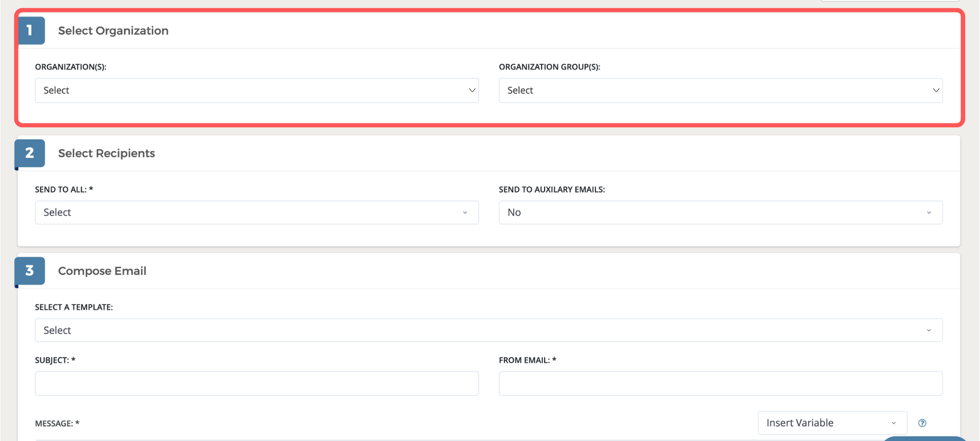Click the ORGANIZATION GROUP(S) label
The height and width of the screenshot is (441, 980).
(549, 67)
